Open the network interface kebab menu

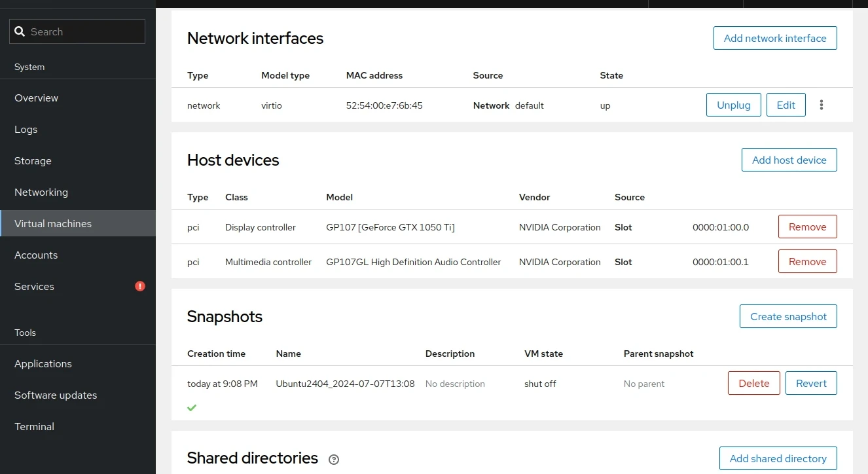[x=822, y=105]
